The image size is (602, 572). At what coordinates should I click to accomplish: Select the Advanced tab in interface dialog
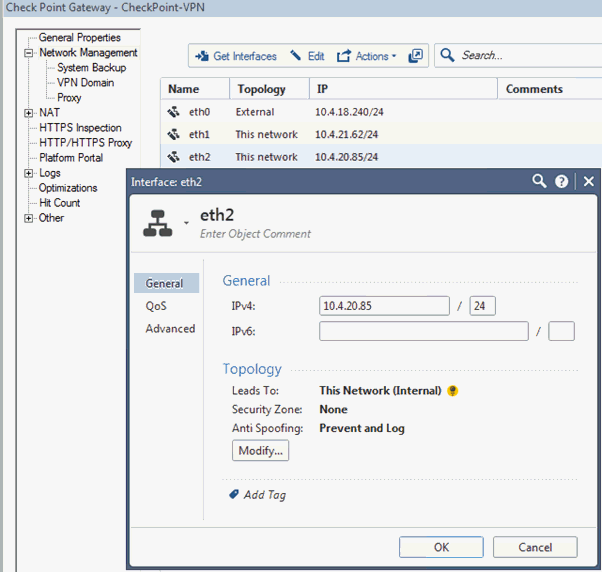170,329
